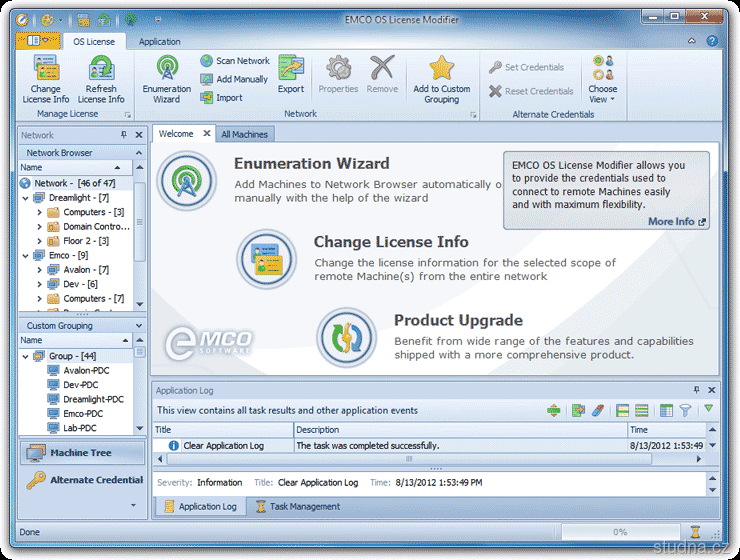Open the Alternate Credentials navigation pane
Viewport: 740px width, 560px height.
82,480
